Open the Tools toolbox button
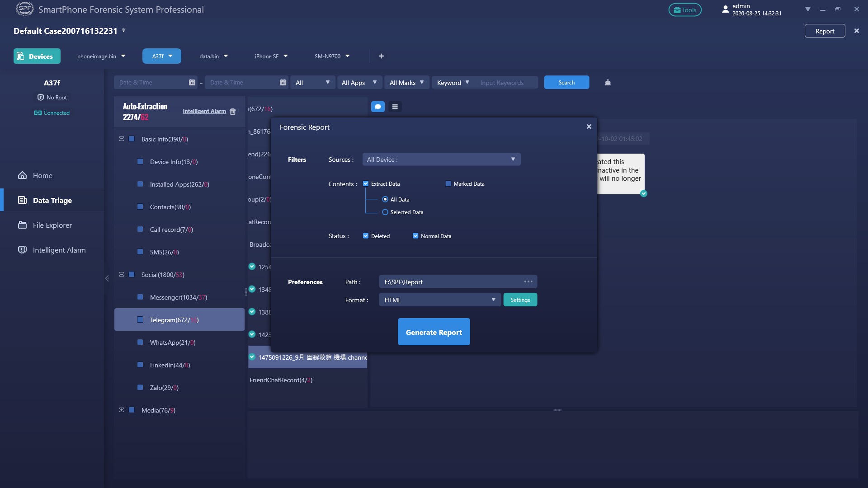The width and height of the screenshot is (868, 488). click(x=684, y=10)
